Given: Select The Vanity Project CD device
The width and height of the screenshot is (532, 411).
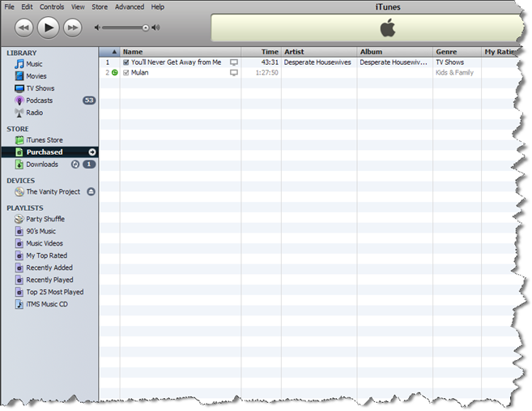Looking at the screenshot, I should [53, 191].
